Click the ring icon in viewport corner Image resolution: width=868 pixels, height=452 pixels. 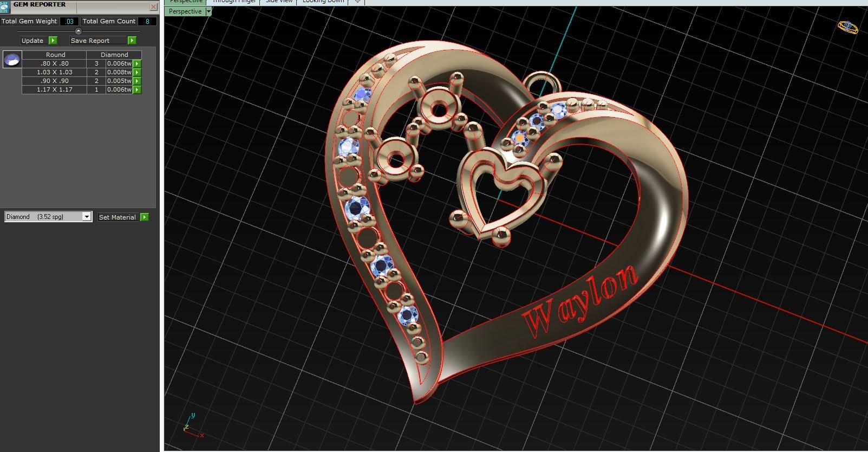pyautogui.click(x=848, y=27)
